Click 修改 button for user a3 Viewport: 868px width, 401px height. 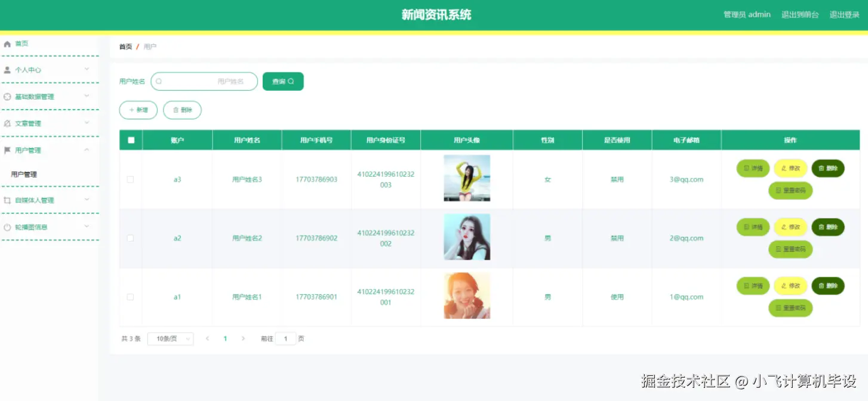click(x=790, y=168)
